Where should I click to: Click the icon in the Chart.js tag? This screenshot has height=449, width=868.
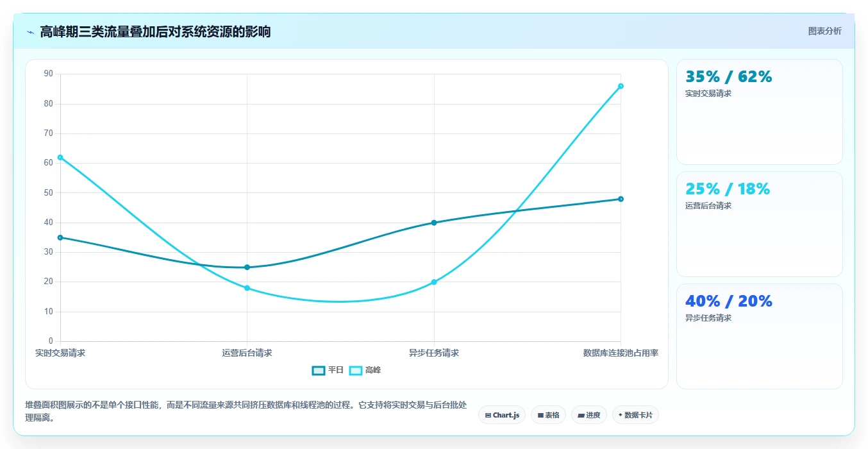pos(488,415)
